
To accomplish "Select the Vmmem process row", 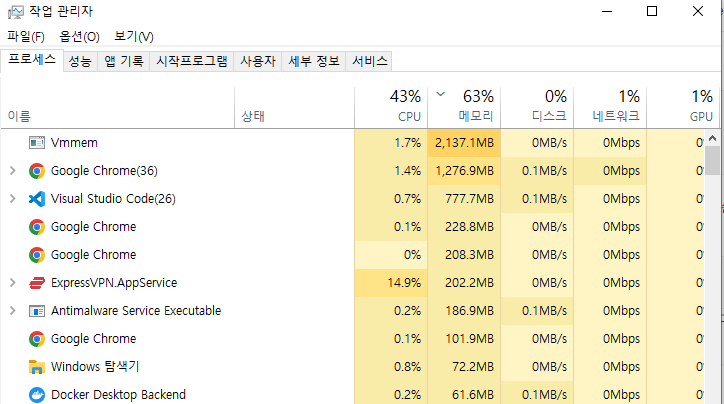I will click(353, 143).
